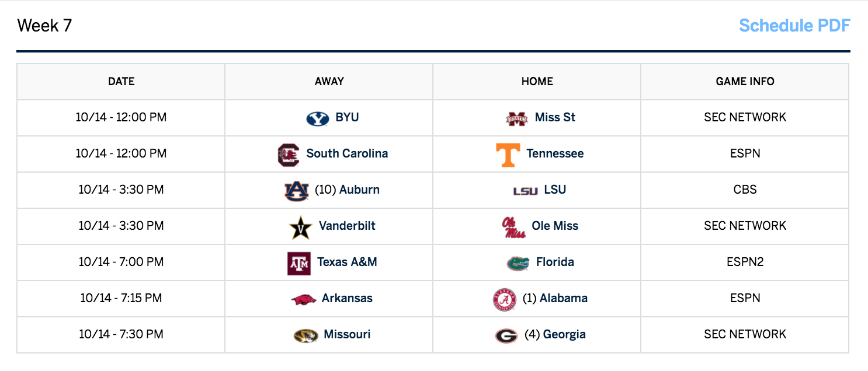The image size is (868, 371).
Task: Click the Georgia G logo
Action: 506,335
